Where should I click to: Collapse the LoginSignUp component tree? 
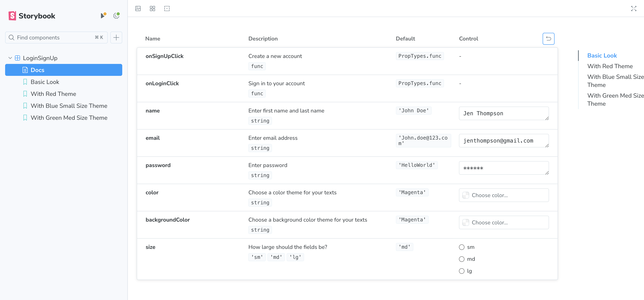pos(10,58)
